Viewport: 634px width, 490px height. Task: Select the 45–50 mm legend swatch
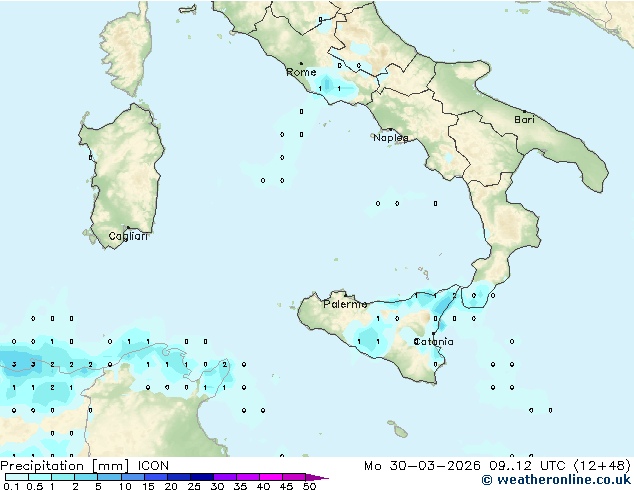pos(294,477)
